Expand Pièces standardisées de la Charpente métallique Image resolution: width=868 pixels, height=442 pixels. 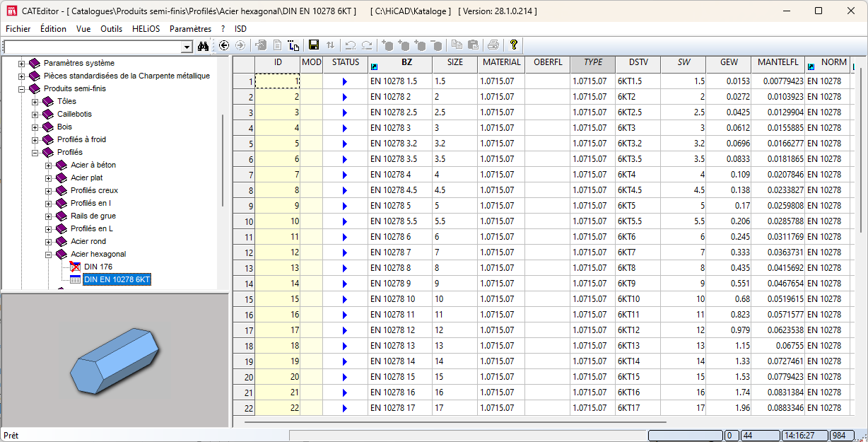[x=21, y=76]
